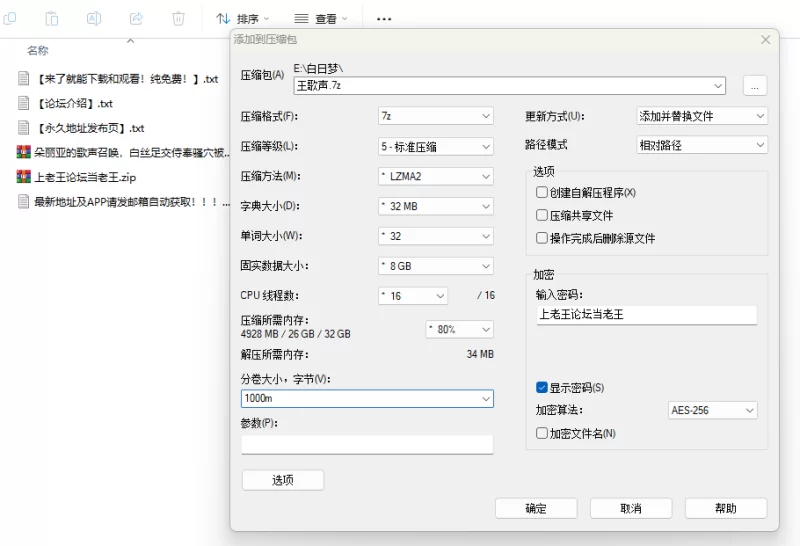The height and width of the screenshot is (546, 800).
Task: Expand the 压缩等级 dropdown
Action: click(x=436, y=146)
